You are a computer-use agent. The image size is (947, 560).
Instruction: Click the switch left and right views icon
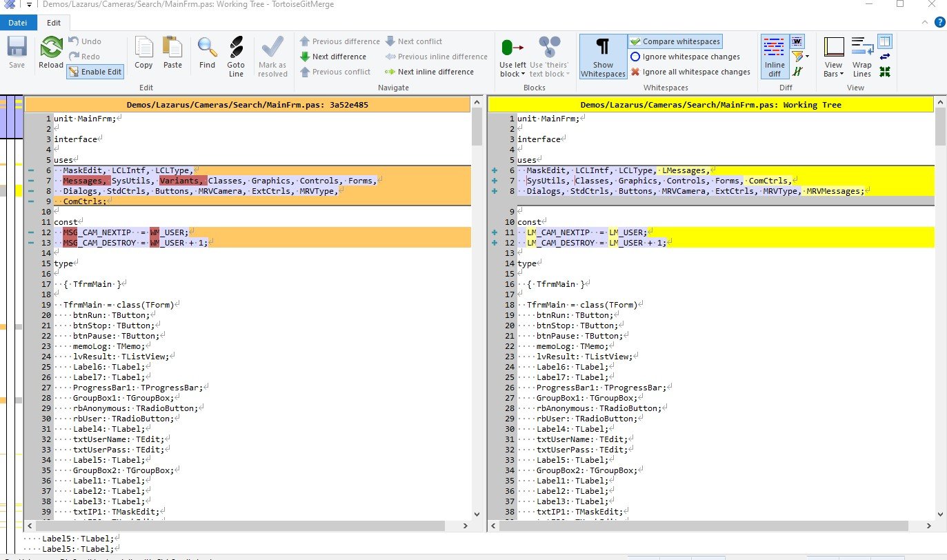(885, 57)
